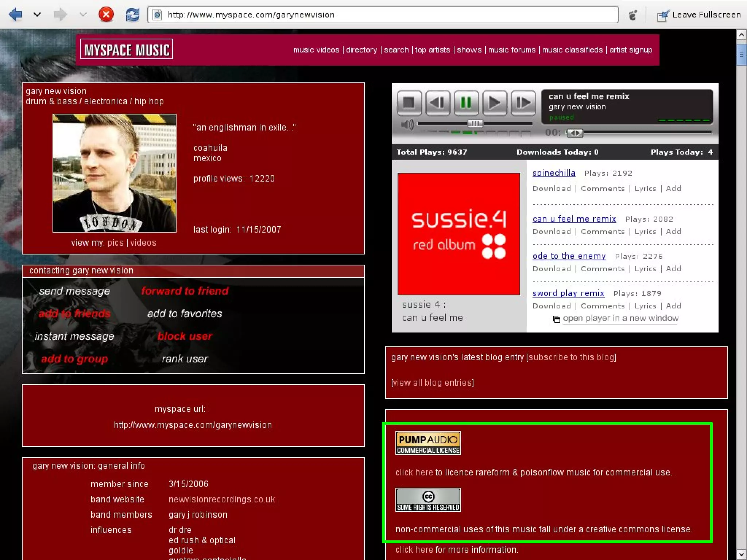Stop page loading with red X
Screen dimensions: 747x560
point(106,15)
